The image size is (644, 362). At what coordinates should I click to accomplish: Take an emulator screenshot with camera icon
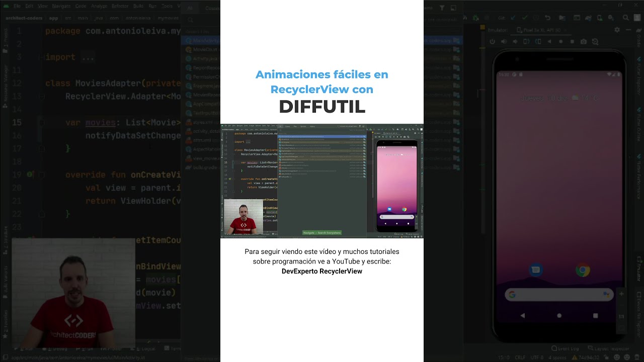[584, 41]
